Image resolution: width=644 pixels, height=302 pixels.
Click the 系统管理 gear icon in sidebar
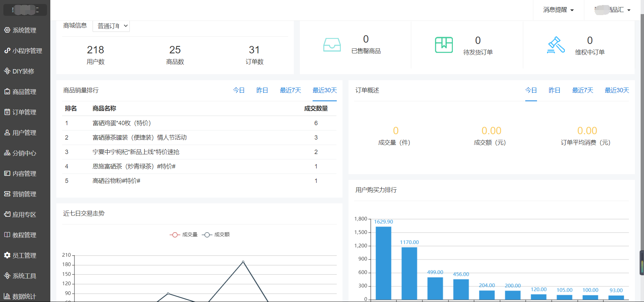pyautogui.click(x=7, y=30)
